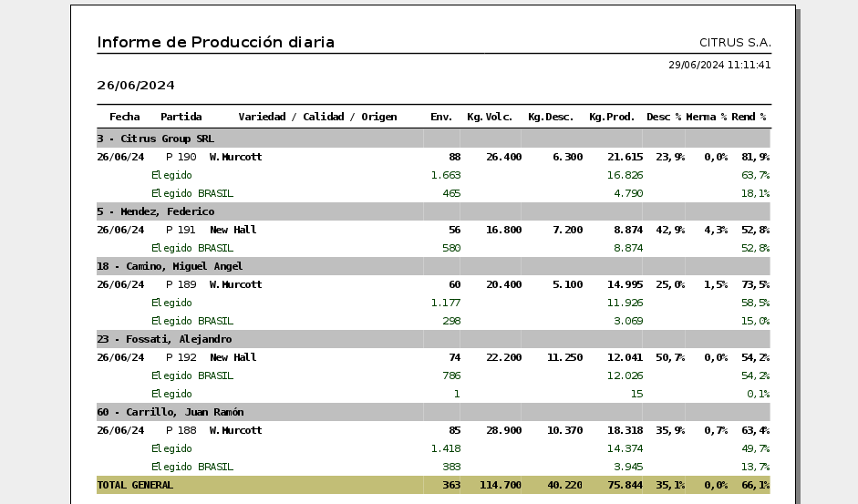The height and width of the screenshot is (504, 858).
Task: Click Kg.Desc. value '10.370'
Action: [x=565, y=430]
